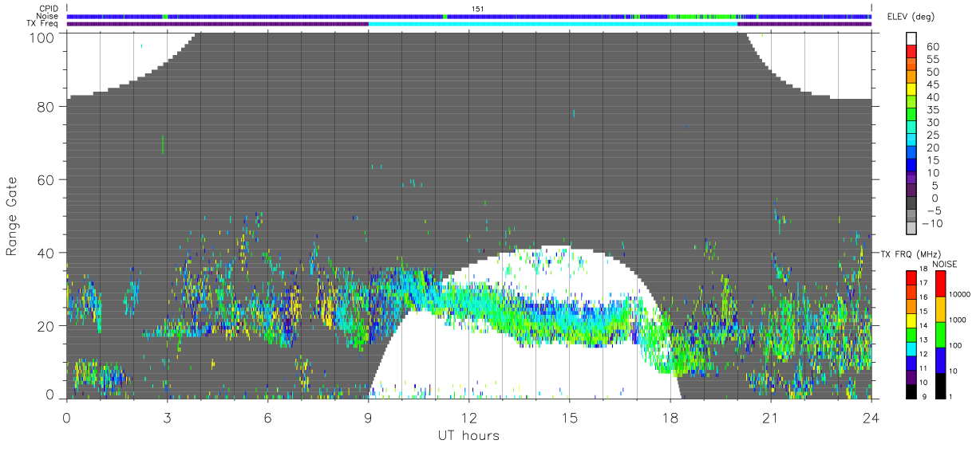The width and height of the screenshot is (980, 452).
Task: Click the Range Gate tick label '80'
Action: point(46,107)
